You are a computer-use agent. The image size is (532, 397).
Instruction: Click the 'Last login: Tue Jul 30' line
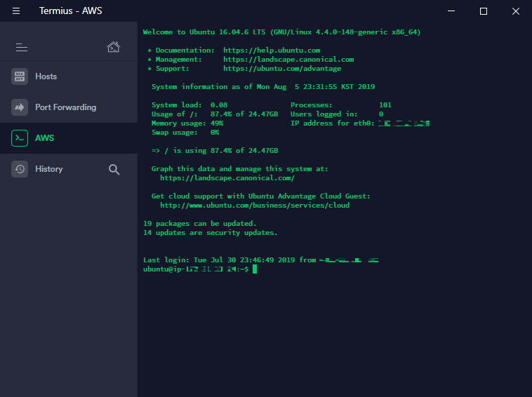[260, 260]
